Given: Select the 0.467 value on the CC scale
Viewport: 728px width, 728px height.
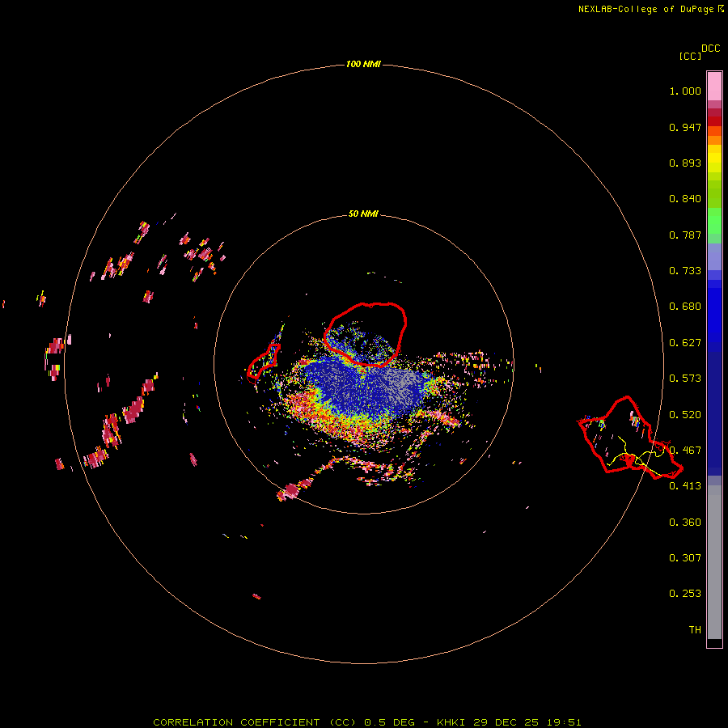Looking at the screenshot, I should (685, 451).
